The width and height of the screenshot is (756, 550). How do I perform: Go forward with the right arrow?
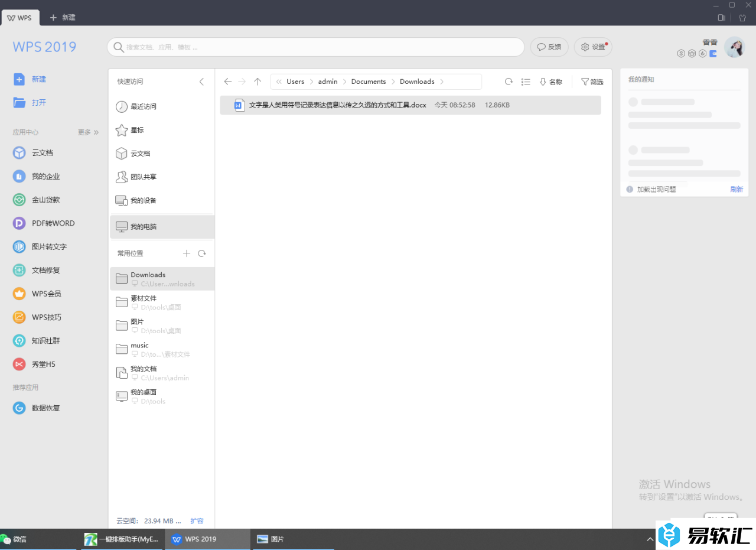(242, 82)
